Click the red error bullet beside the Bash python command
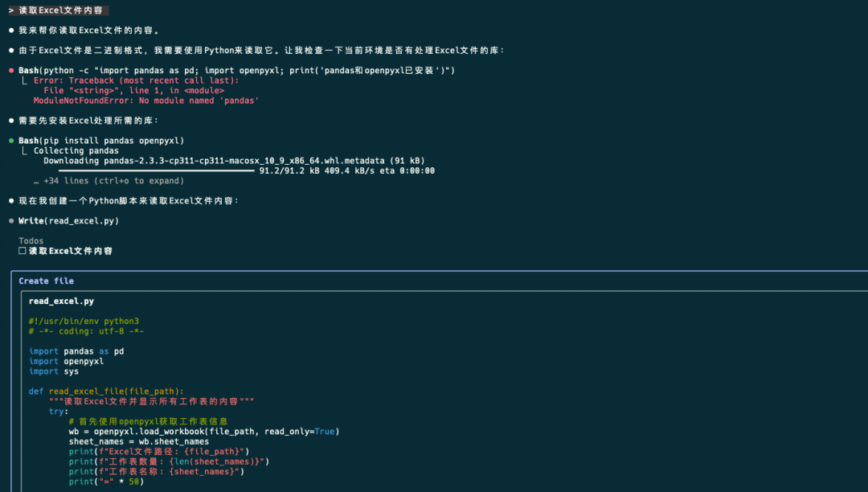Viewport: 868px width, 492px height. [11, 71]
